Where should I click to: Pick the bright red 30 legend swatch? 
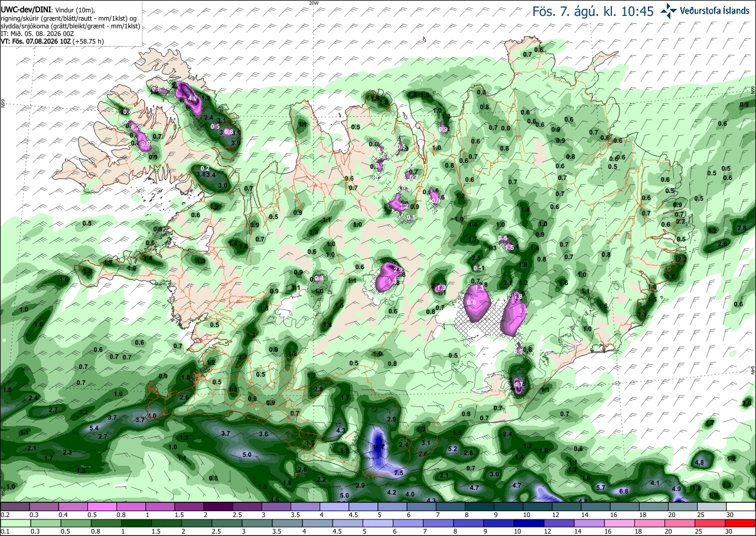point(741,524)
